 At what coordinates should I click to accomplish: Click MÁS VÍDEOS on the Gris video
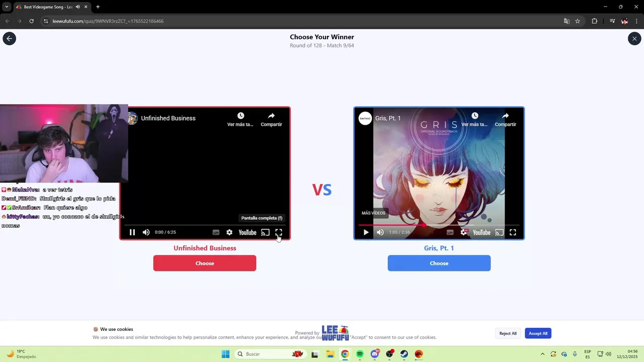point(373,213)
